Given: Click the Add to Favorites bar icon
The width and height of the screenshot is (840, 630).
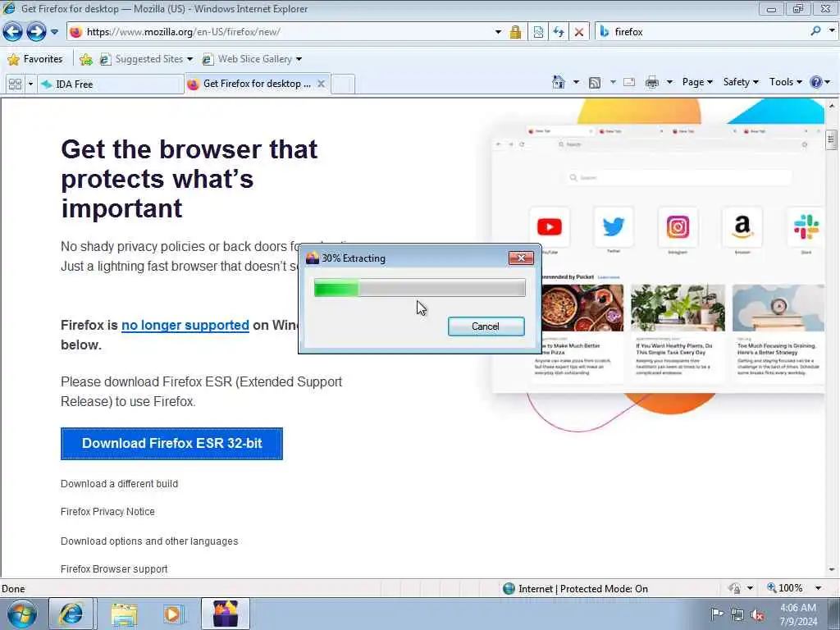Looking at the screenshot, I should [85, 59].
